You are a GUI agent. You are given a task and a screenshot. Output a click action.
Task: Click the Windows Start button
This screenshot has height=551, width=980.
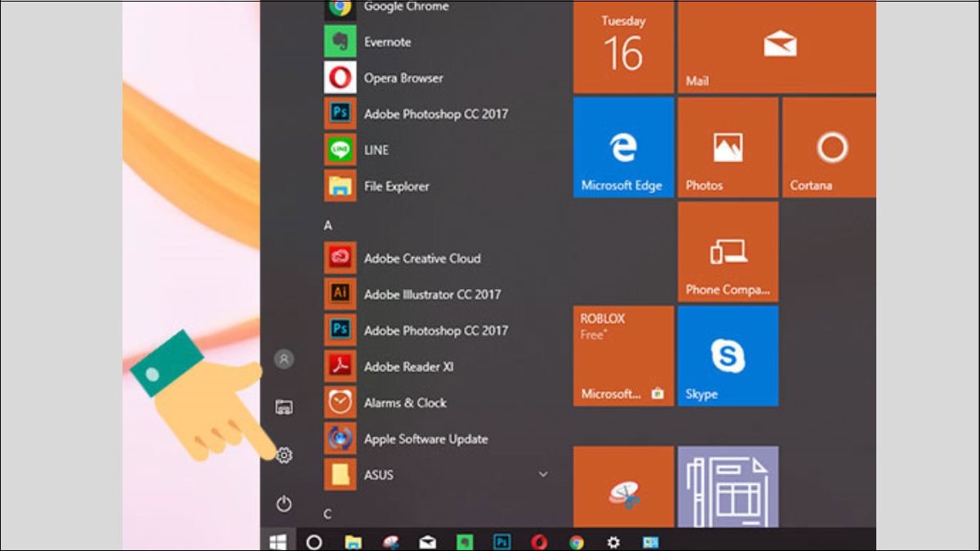(x=278, y=541)
